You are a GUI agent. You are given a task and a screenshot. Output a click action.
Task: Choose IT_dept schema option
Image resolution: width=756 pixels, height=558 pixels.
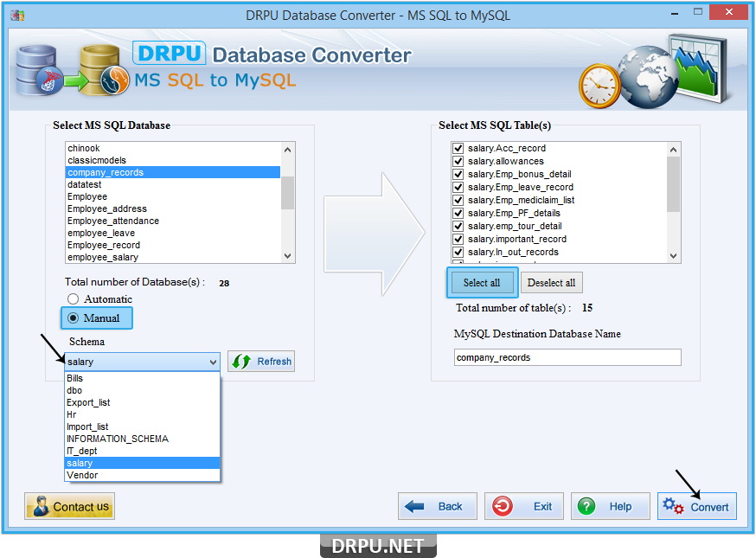pyautogui.click(x=142, y=451)
